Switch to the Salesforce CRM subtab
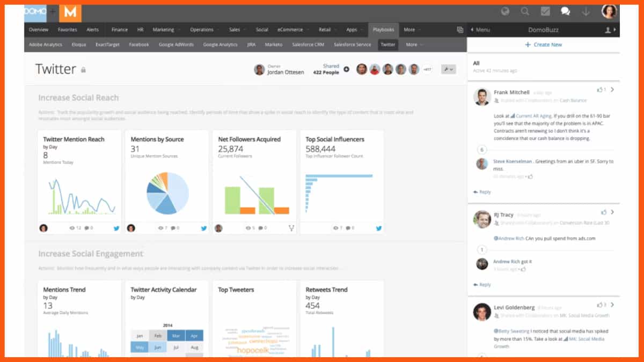This screenshot has height=362, width=644. pyautogui.click(x=309, y=45)
